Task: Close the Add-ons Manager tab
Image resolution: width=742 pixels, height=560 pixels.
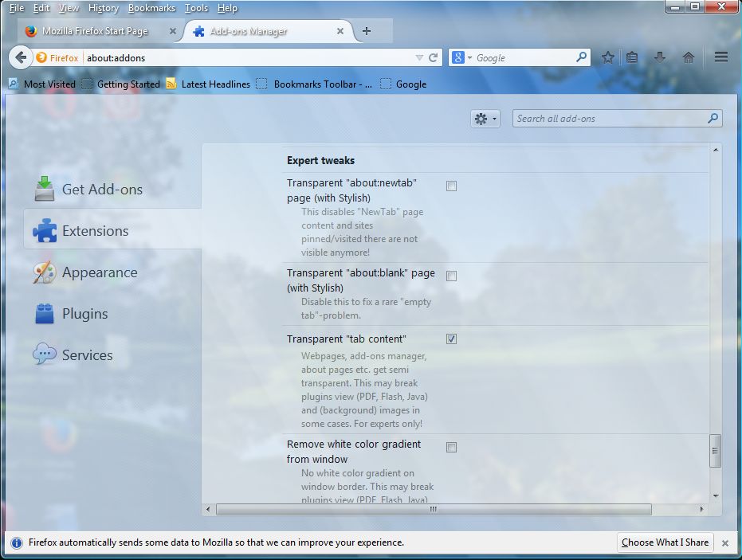Action: click(340, 31)
